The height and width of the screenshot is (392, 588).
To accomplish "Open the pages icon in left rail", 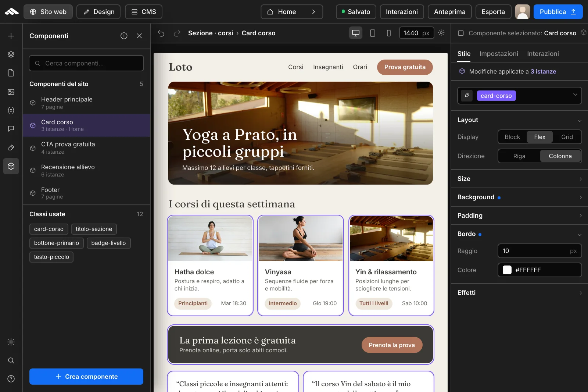I will (11, 73).
